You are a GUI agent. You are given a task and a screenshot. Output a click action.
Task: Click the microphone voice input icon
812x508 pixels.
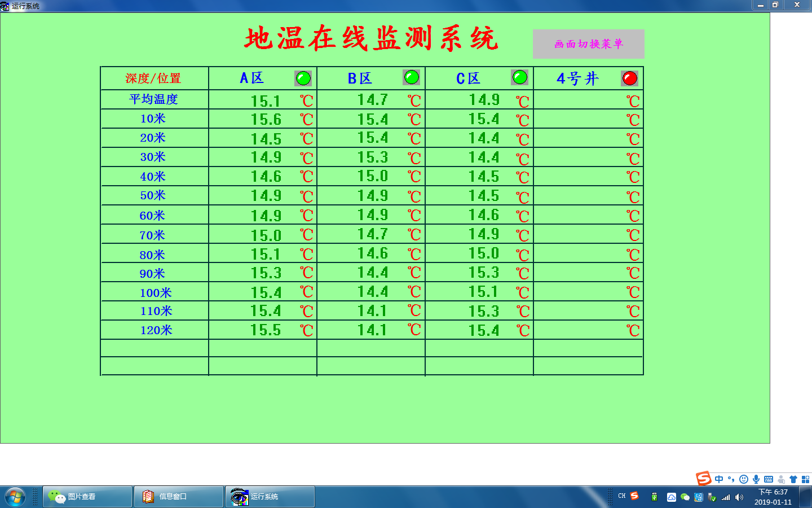tap(756, 479)
